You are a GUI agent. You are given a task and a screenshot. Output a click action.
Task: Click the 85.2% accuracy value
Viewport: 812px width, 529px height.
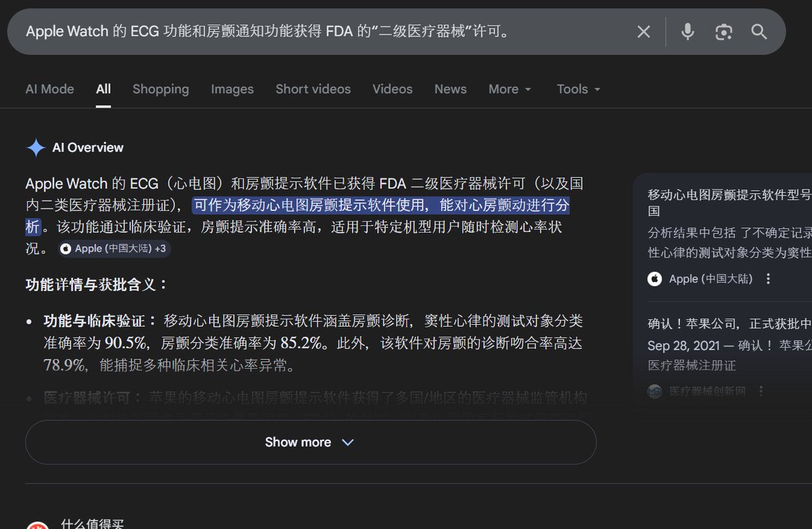pos(302,343)
